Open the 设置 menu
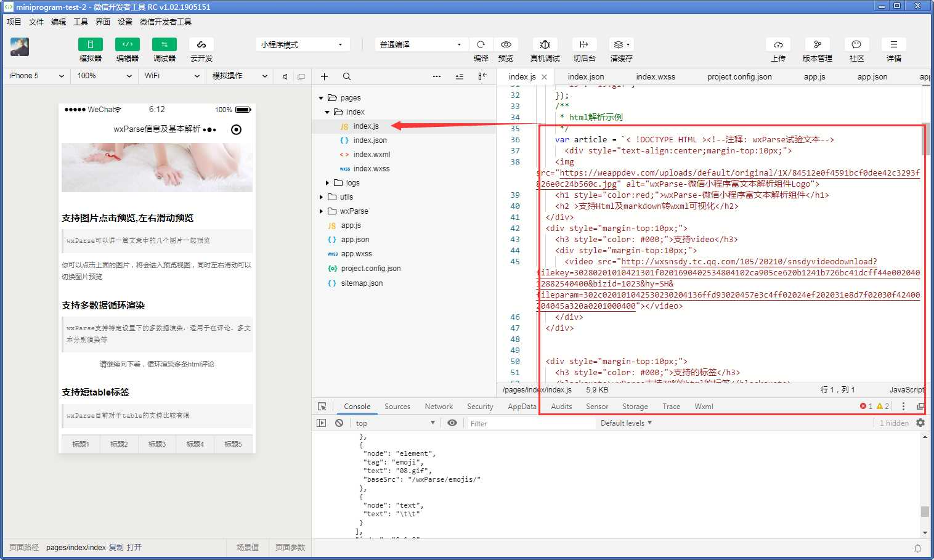This screenshot has width=934, height=560. pyautogui.click(x=125, y=22)
